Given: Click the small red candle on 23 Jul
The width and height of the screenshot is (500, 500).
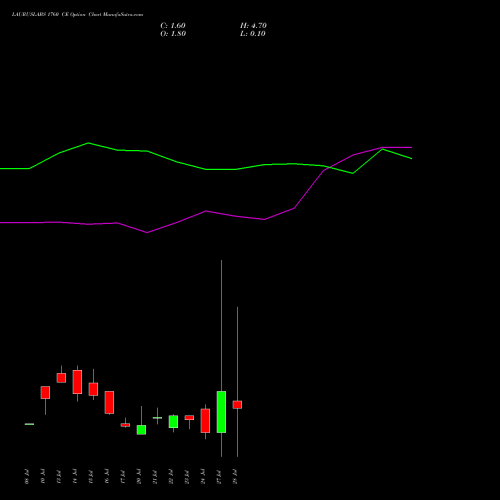Looking at the screenshot, I should [x=189, y=418].
